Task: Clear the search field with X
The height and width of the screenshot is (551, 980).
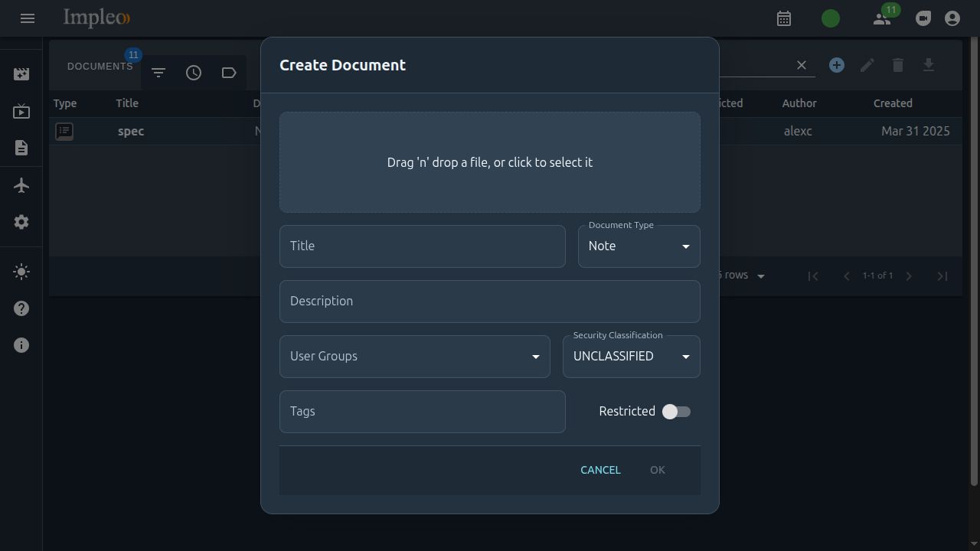Action: [x=802, y=65]
